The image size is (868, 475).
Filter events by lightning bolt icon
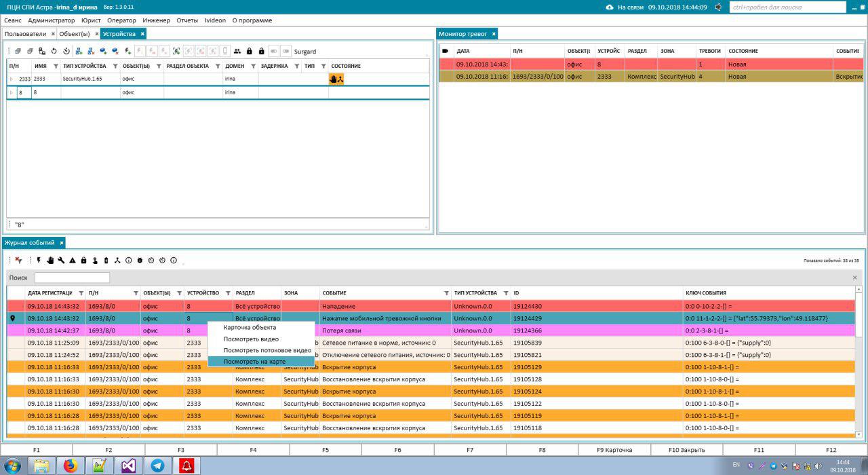click(39, 260)
